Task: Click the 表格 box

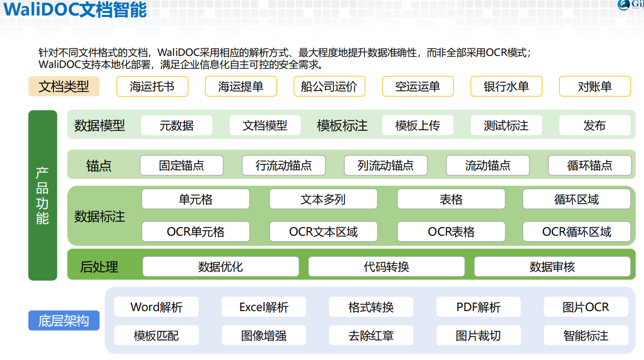Action: pos(451,199)
